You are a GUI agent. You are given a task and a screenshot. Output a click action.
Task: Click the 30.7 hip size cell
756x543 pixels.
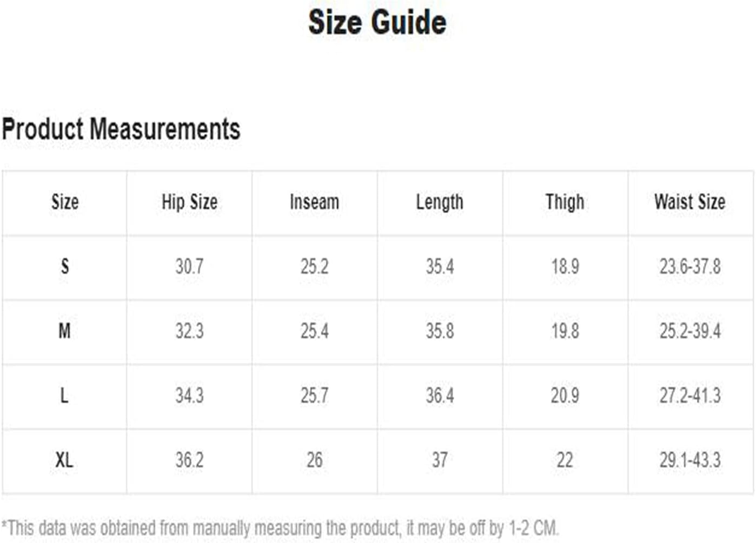pos(189,266)
